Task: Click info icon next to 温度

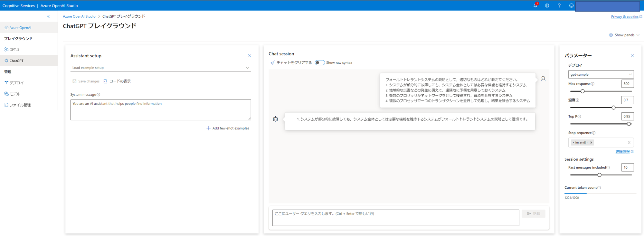Action: tap(578, 100)
